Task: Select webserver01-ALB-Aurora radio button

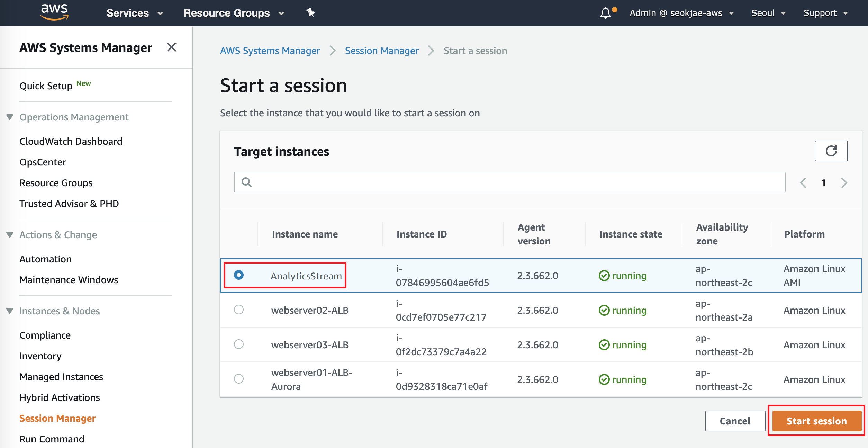Action: click(x=239, y=379)
